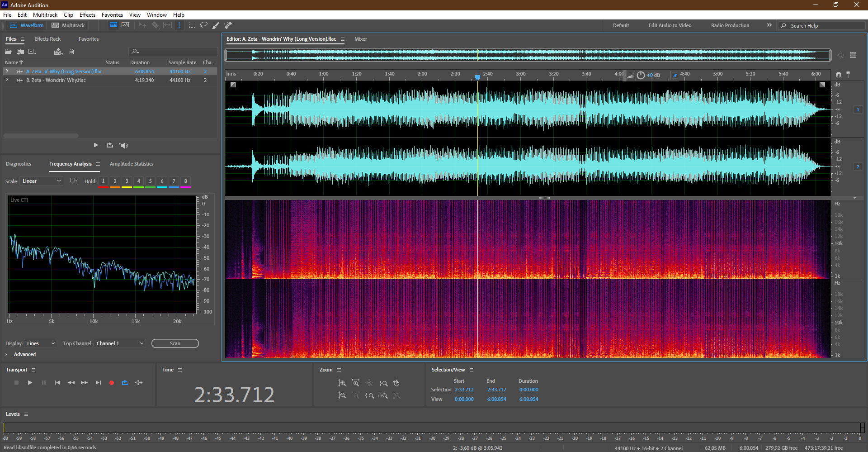Switch to Multitrack view button

click(68, 25)
